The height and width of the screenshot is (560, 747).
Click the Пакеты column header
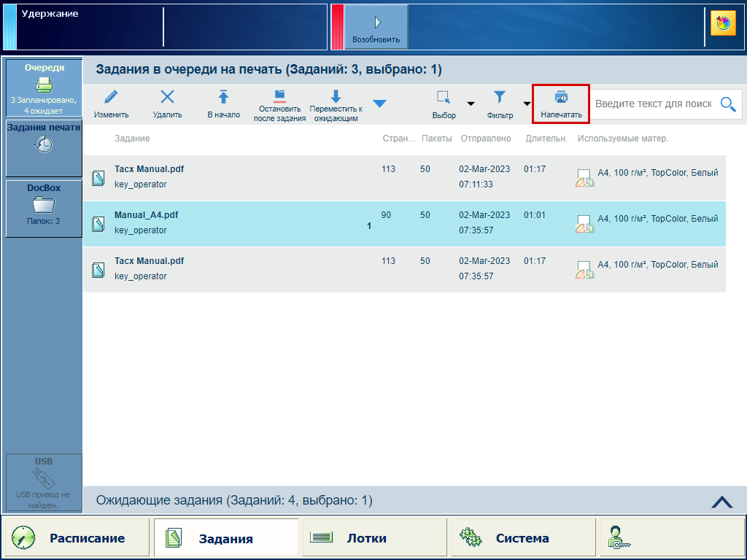436,139
